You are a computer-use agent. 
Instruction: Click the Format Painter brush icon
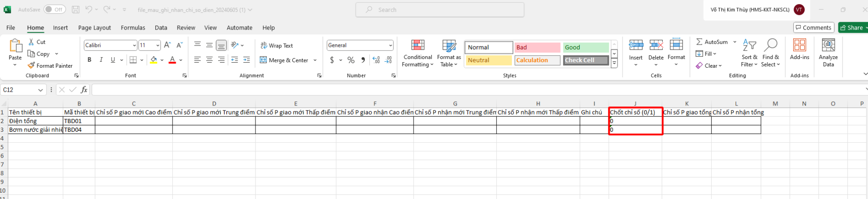coord(31,66)
